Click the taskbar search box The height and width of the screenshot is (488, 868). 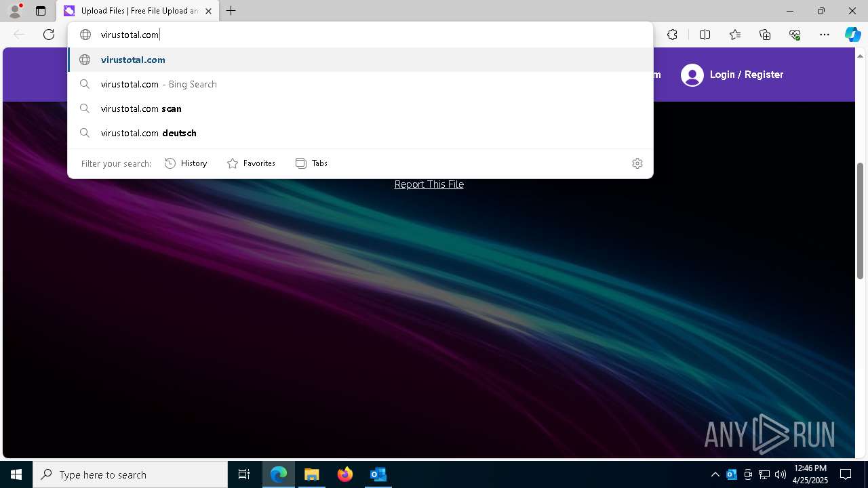pos(130,474)
